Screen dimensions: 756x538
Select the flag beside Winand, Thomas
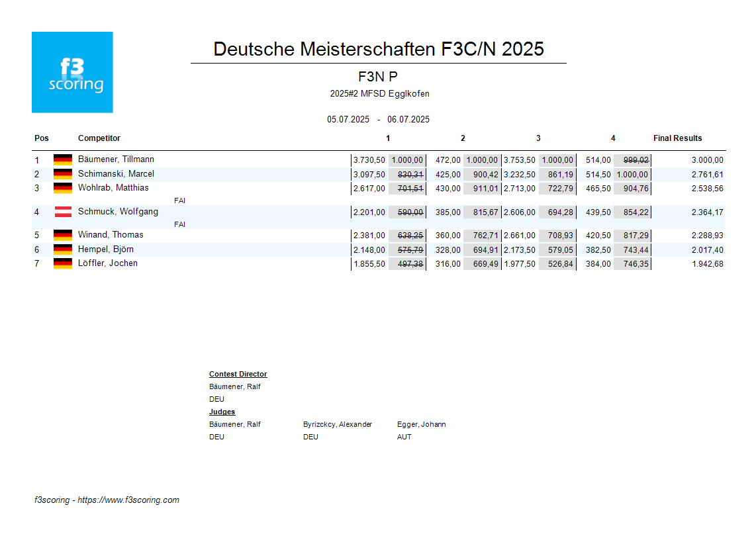(x=63, y=235)
